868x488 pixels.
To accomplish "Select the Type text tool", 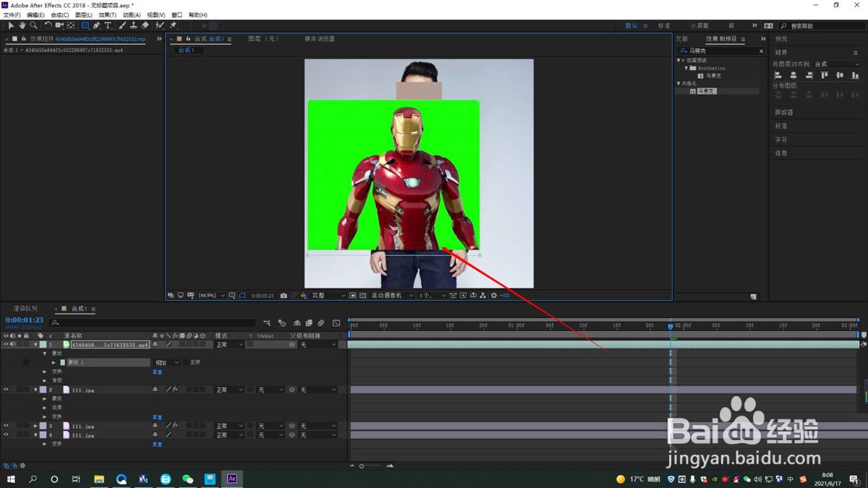I will tap(108, 25).
